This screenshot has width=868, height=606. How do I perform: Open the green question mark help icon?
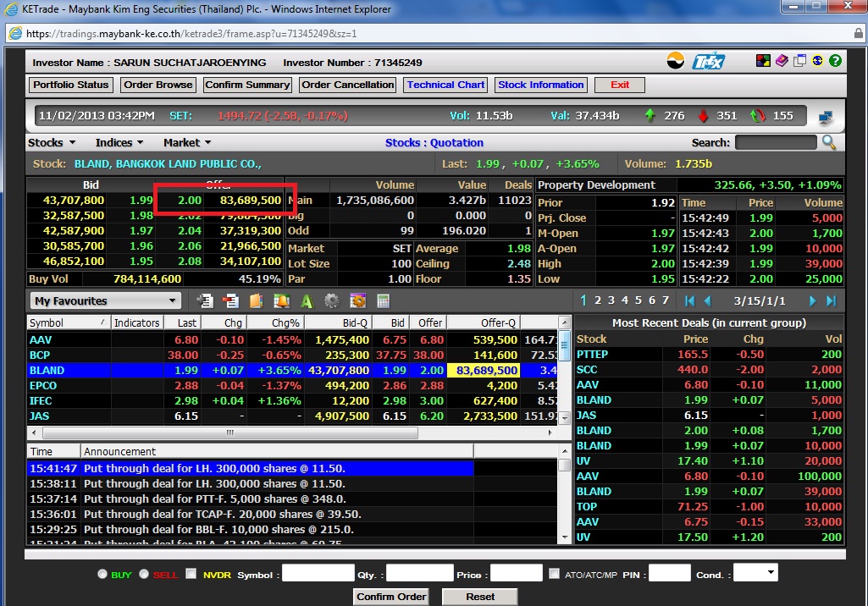pyautogui.click(x=835, y=61)
